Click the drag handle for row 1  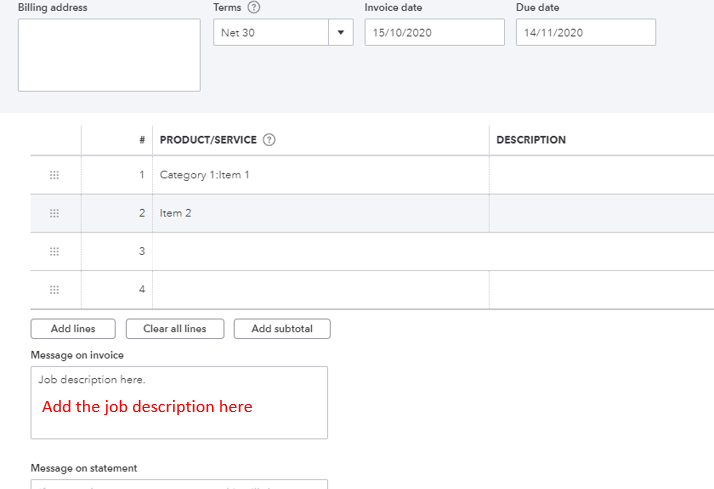coord(54,175)
